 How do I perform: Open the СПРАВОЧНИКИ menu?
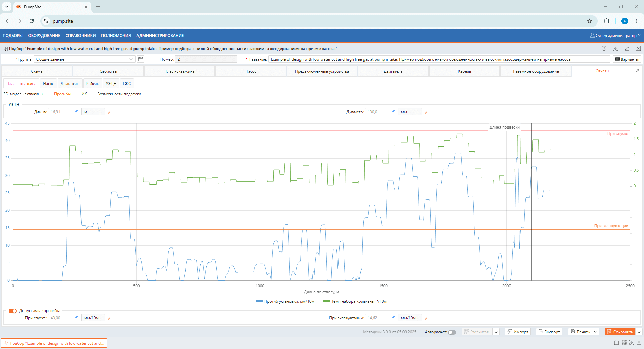click(80, 36)
